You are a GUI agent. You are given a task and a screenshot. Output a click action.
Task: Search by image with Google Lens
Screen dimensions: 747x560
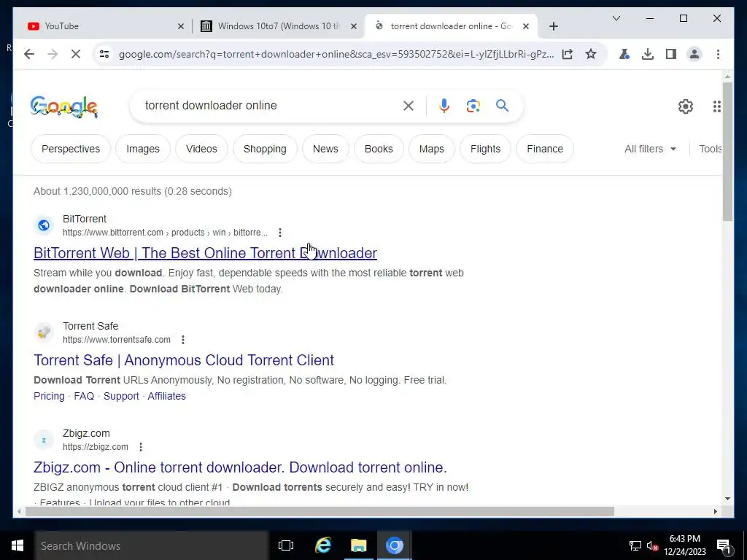pyautogui.click(x=473, y=106)
